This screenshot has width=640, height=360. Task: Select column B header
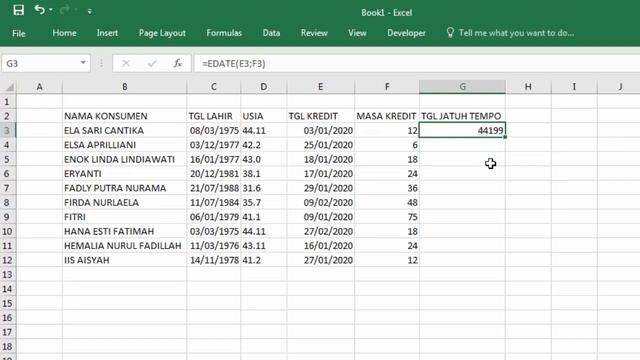click(x=124, y=87)
